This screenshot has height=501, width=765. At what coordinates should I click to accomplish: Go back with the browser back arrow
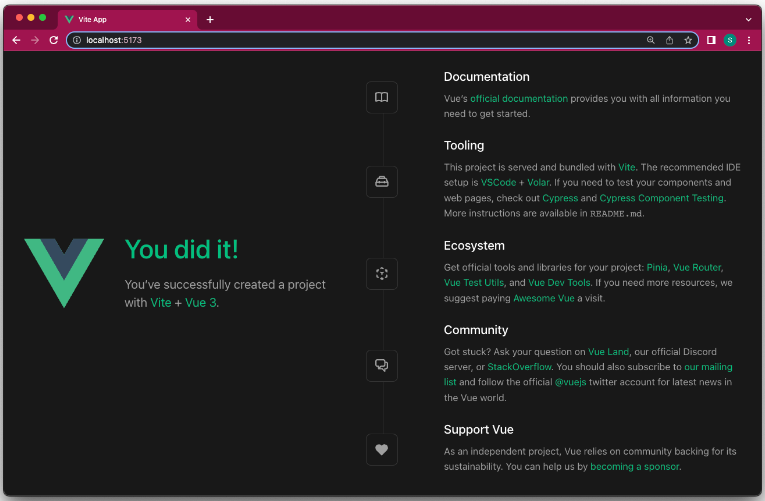pos(16,40)
